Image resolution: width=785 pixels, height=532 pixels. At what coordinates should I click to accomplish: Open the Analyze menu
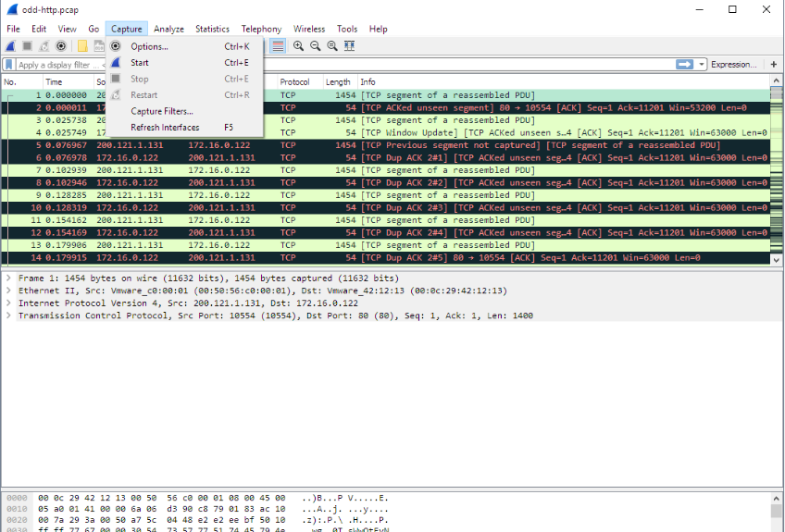168,29
